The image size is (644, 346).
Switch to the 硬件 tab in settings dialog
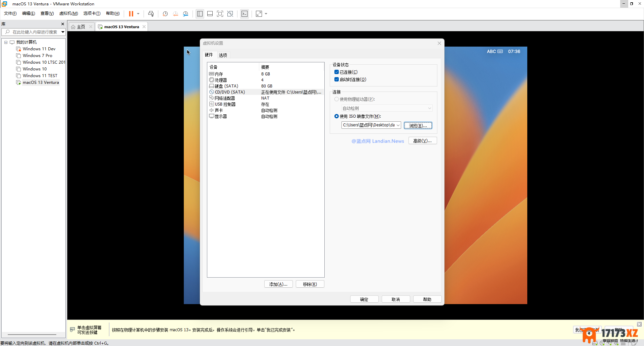209,55
